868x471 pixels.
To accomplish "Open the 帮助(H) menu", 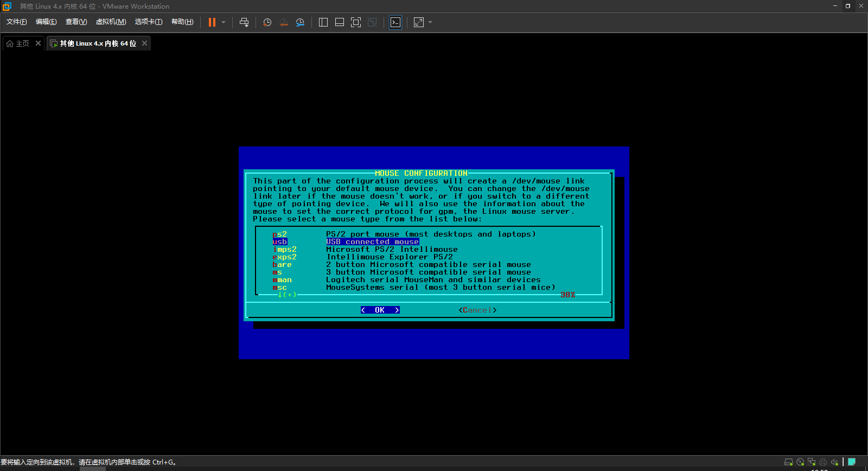I will coord(182,22).
